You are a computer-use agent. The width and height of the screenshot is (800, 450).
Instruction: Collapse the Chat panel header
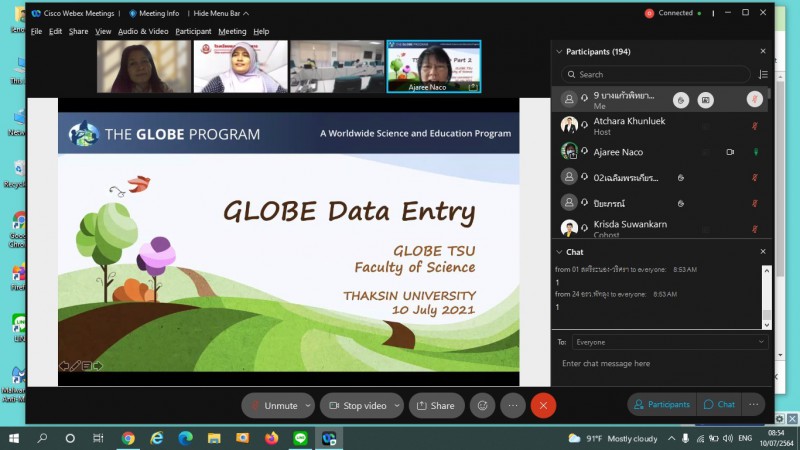coord(559,252)
